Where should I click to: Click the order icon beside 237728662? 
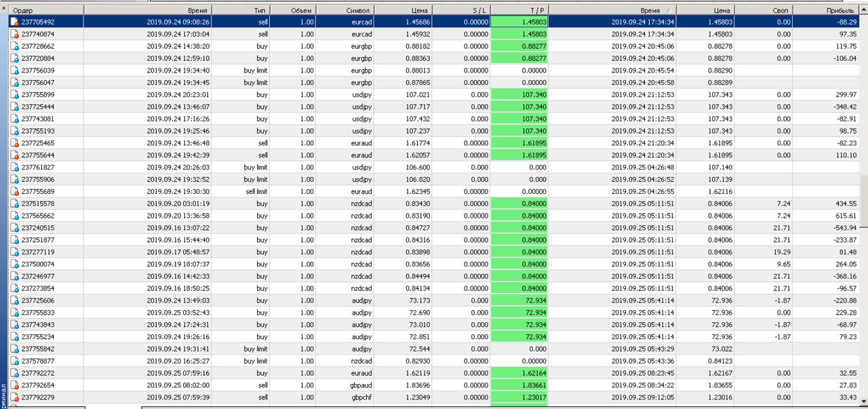pyautogui.click(x=14, y=46)
